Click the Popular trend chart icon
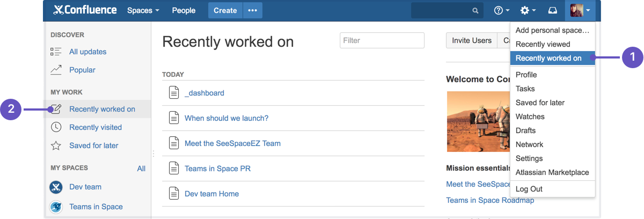 (56, 70)
